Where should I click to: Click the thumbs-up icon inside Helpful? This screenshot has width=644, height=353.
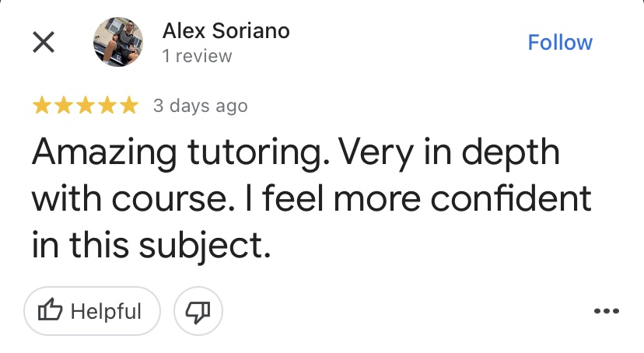[x=51, y=312]
